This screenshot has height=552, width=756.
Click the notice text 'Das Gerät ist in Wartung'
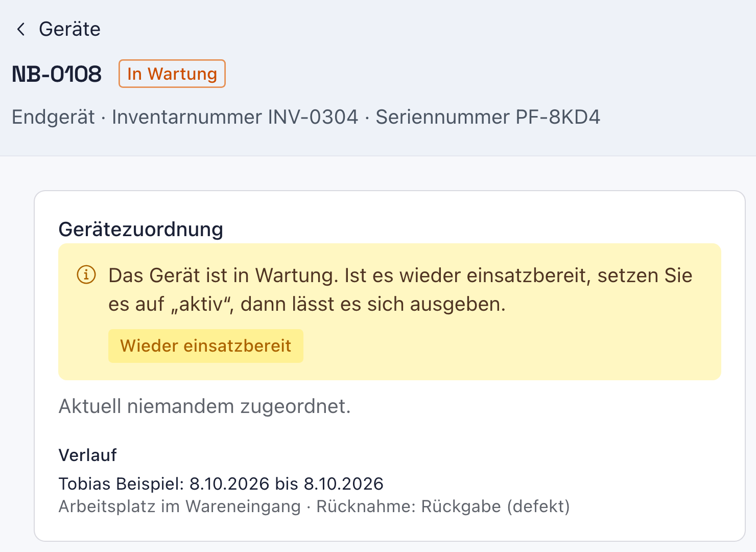pos(221,275)
